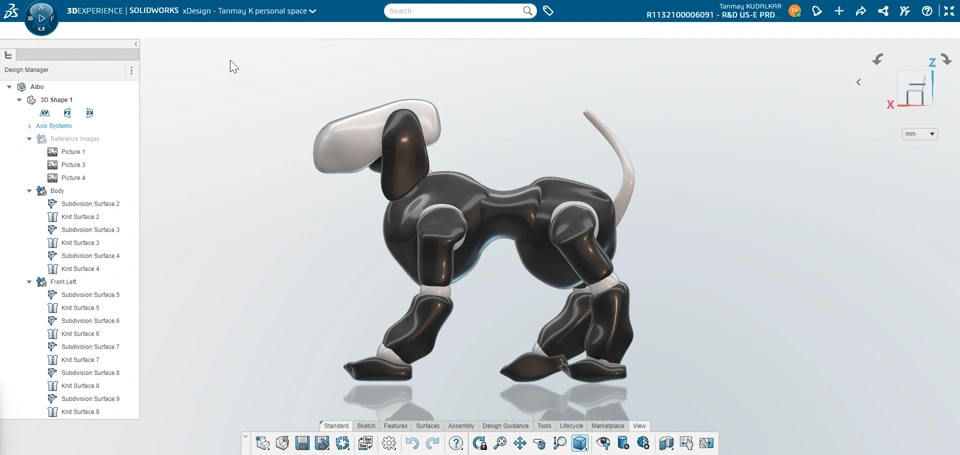Click the Update circular arrows icon in the toolbar
Image resolution: width=960 pixels, height=455 pixels.
tap(342, 443)
